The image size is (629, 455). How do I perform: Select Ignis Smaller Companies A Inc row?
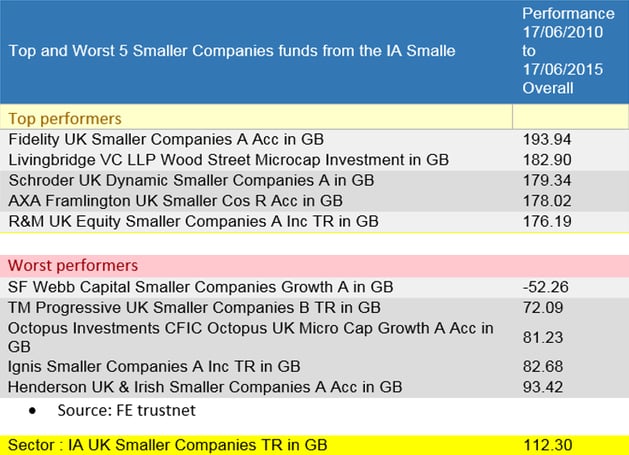(314, 366)
